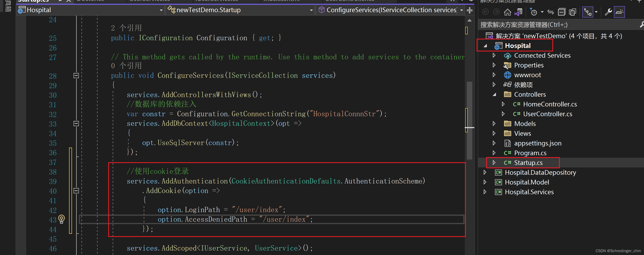Click the Home icon in Solution Explorer
Viewport: 644px width, 255px height.
(507, 12)
